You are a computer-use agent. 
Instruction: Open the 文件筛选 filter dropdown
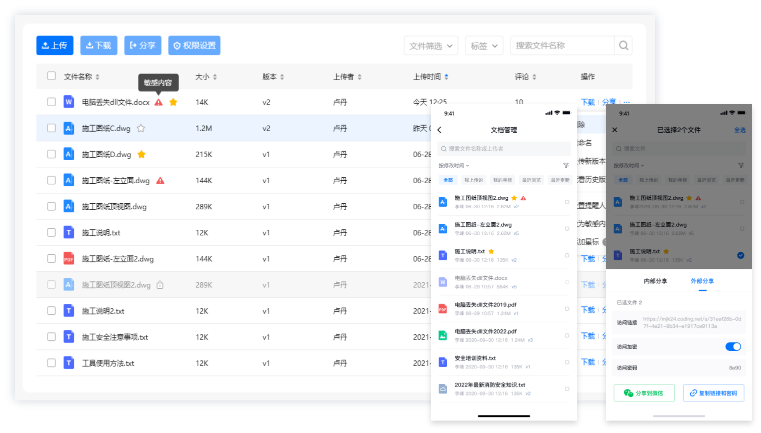431,46
